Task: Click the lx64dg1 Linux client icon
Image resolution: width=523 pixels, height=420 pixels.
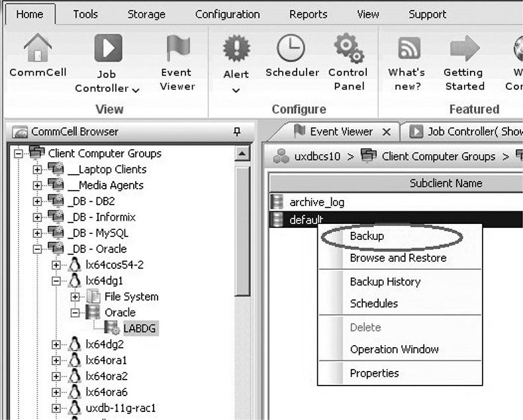Action: point(75,280)
